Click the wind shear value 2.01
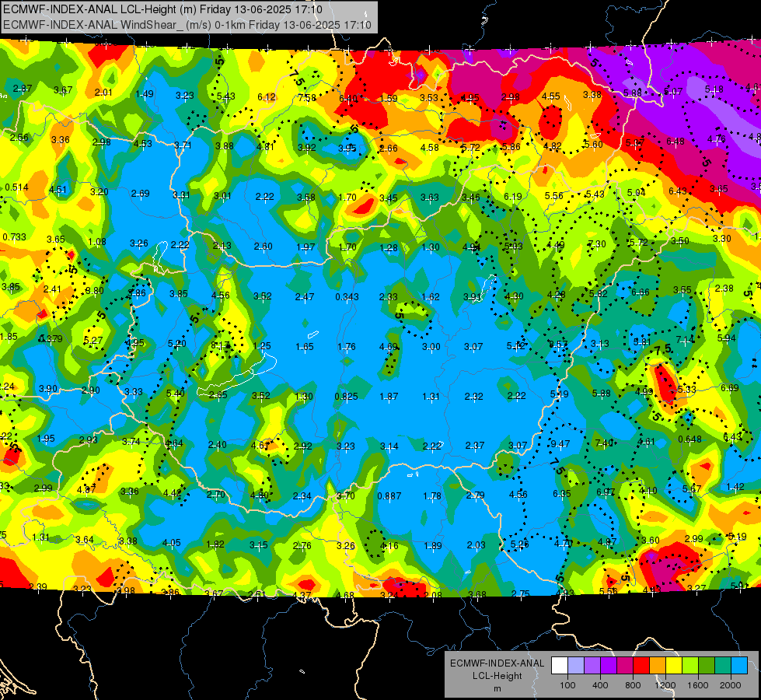Image resolution: width=761 pixels, height=700 pixels. [103, 93]
